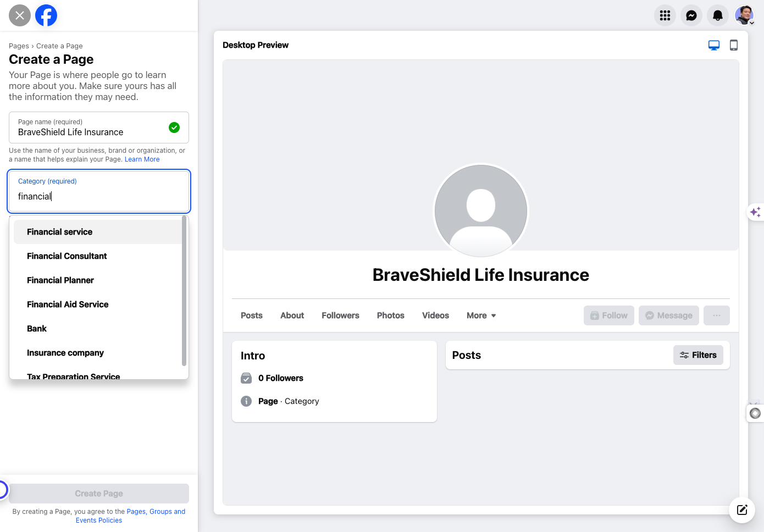Select Insurance company category
The image size is (764, 532).
98,353
